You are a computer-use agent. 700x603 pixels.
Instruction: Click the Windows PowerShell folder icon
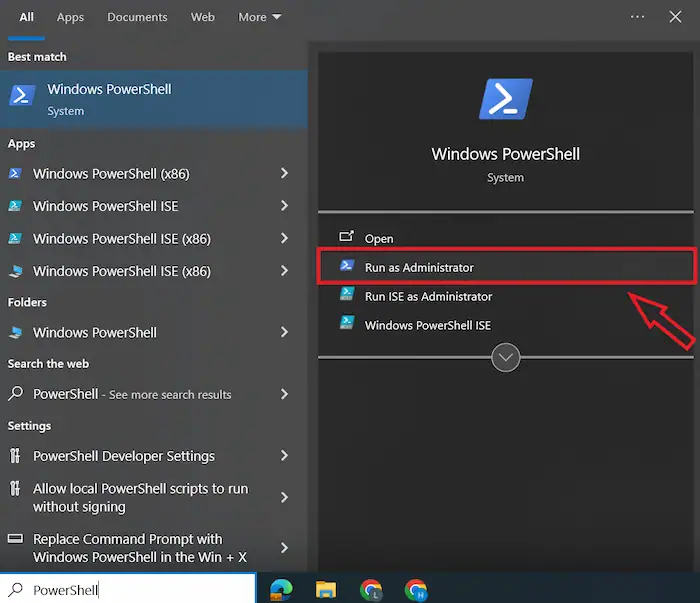coord(15,332)
